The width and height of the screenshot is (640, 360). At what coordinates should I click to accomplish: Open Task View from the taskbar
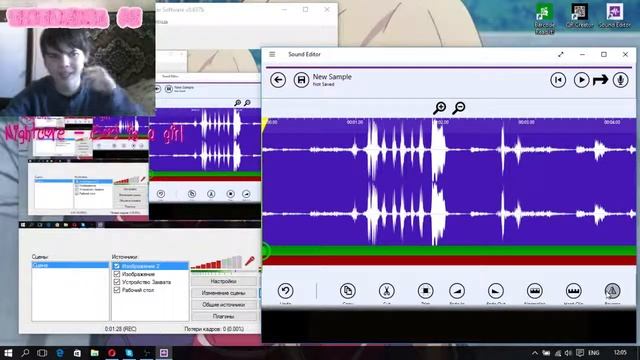point(42,353)
